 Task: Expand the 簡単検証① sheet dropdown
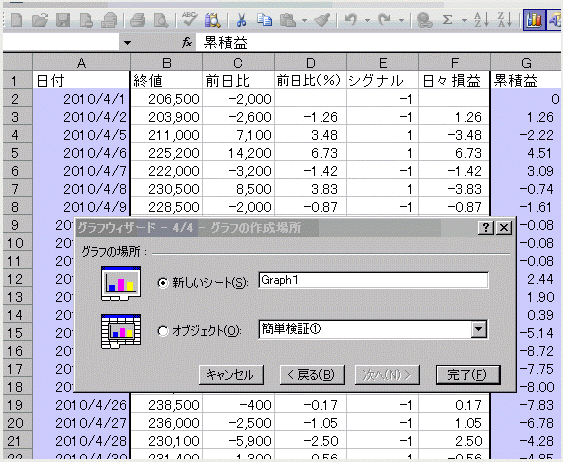[479, 329]
